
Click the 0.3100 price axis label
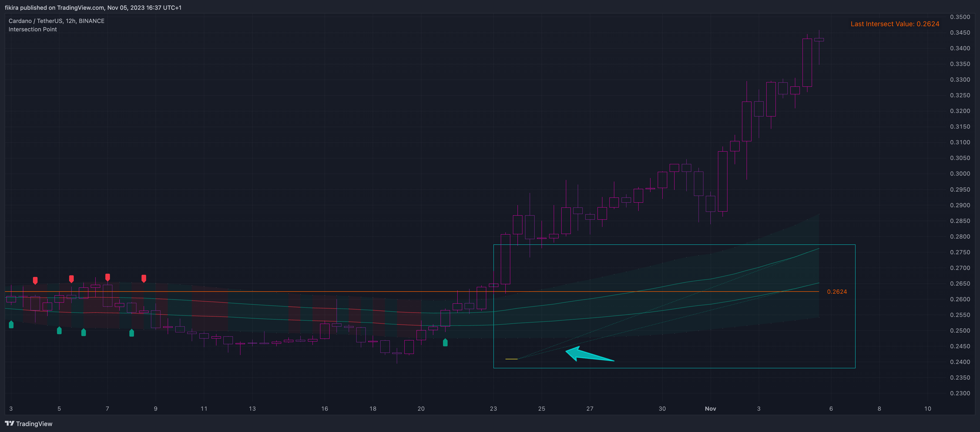[960, 142]
